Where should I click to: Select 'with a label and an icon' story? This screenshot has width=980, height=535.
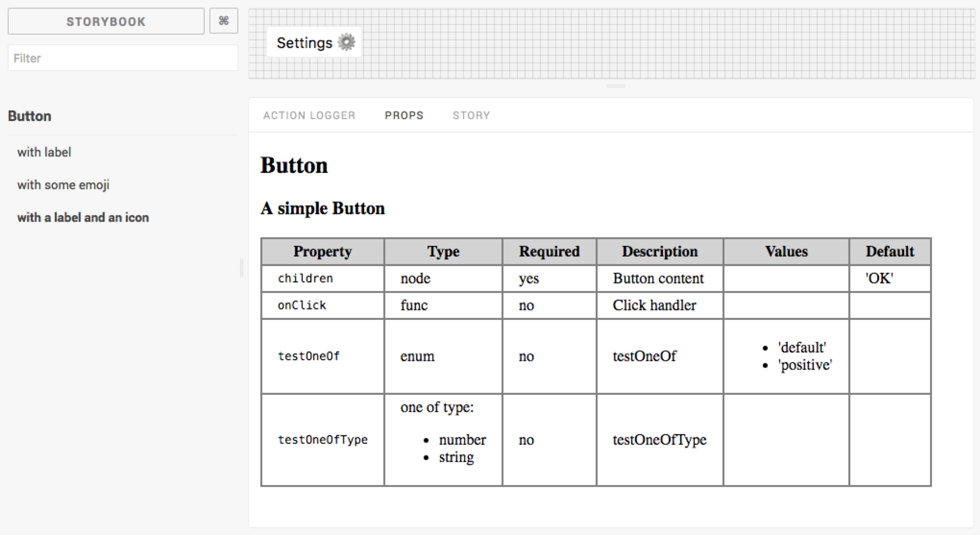click(83, 218)
